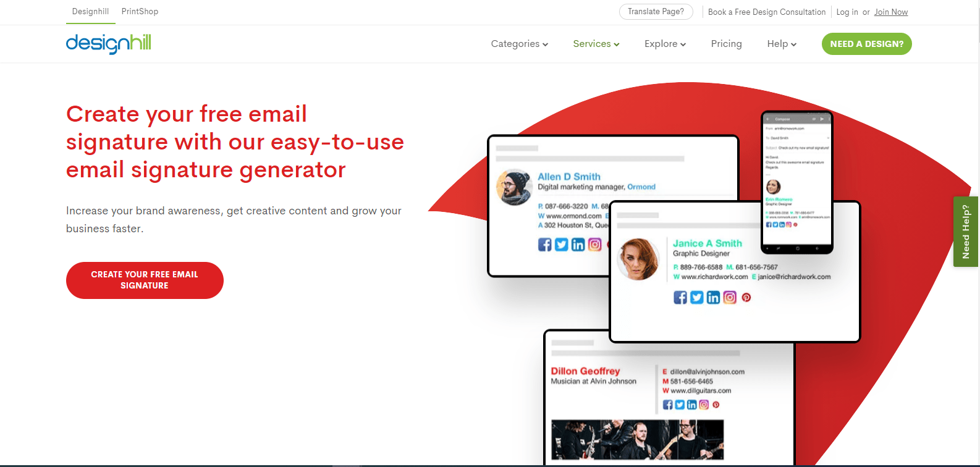The image size is (980, 467).
Task: Click the Ormond company link
Action: pyautogui.click(x=641, y=187)
